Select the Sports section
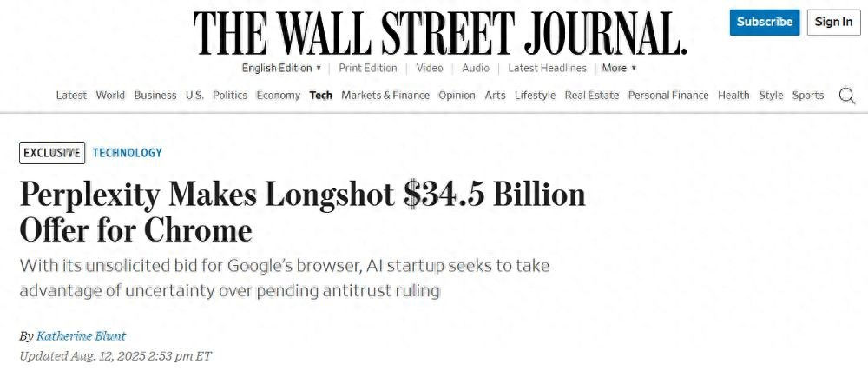The width and height of the screenshot is (868, 371). coord(808,96)
